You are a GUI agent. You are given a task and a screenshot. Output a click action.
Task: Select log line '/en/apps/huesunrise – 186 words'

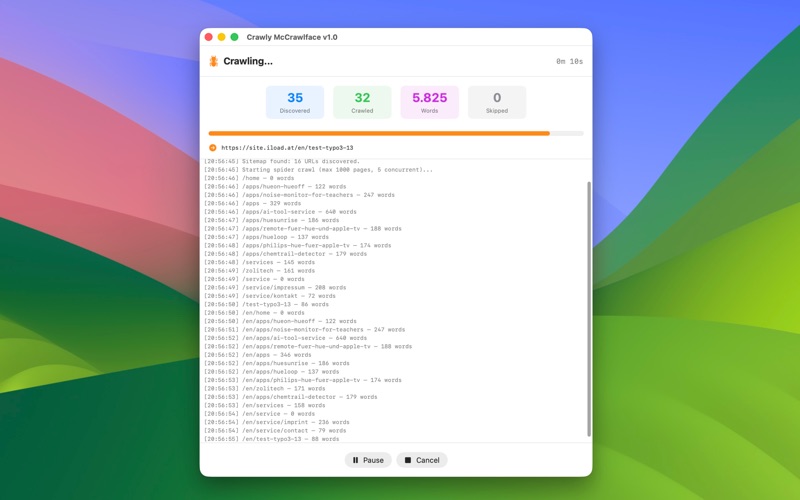coord(277,363)
